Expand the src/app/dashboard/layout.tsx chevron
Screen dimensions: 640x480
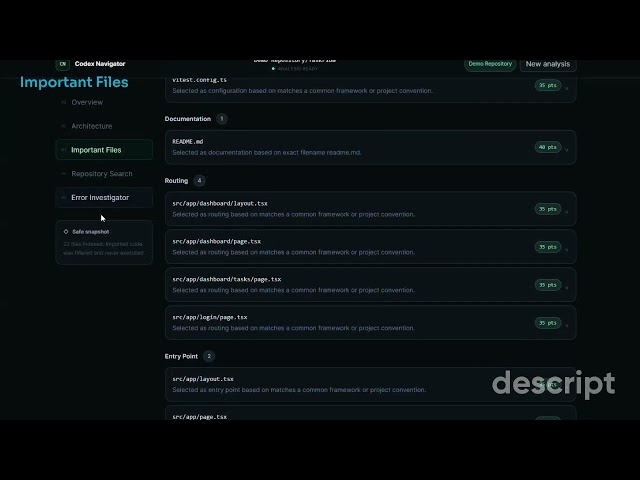pos(567,211)
